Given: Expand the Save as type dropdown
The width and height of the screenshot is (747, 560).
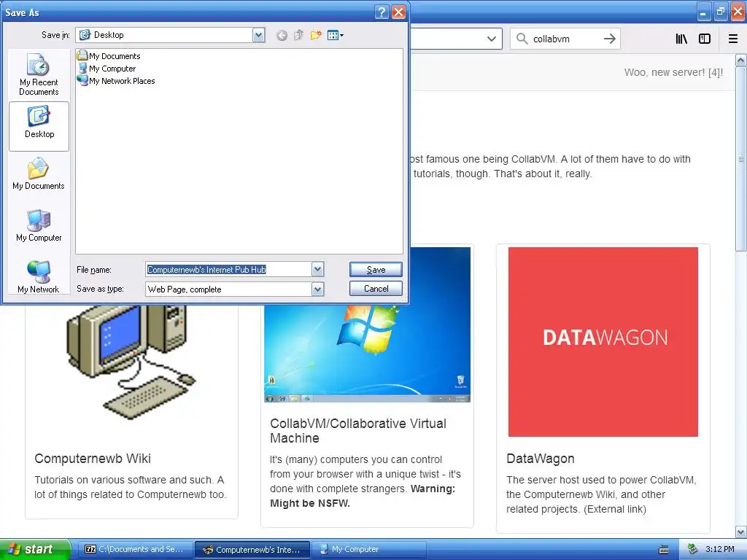Looking at the screenshot, I should 318,289.
